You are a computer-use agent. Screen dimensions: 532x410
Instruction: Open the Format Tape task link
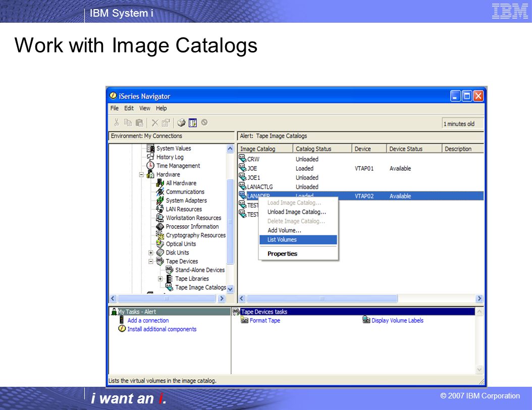coord(265,321)
